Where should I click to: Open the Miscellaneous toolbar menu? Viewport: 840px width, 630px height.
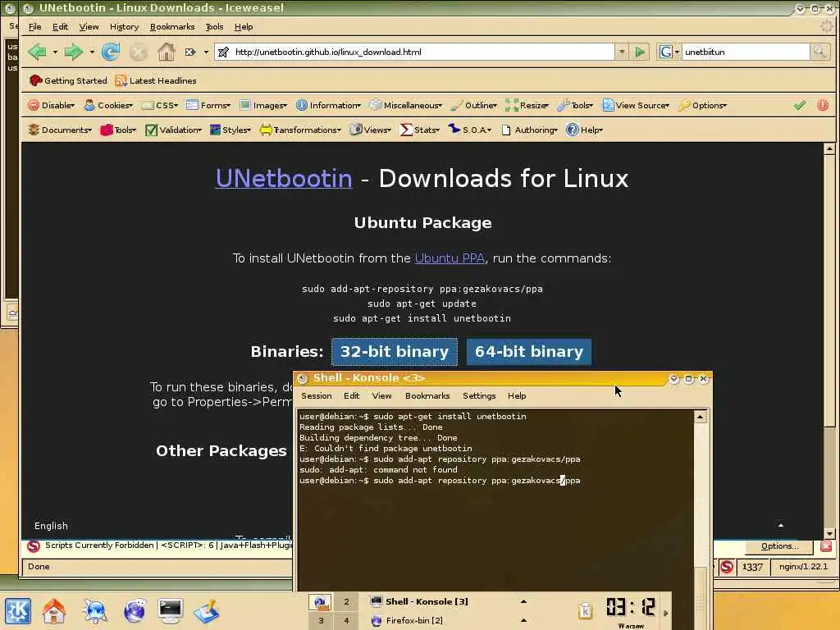pyautogui.click(x=406, y=105)
